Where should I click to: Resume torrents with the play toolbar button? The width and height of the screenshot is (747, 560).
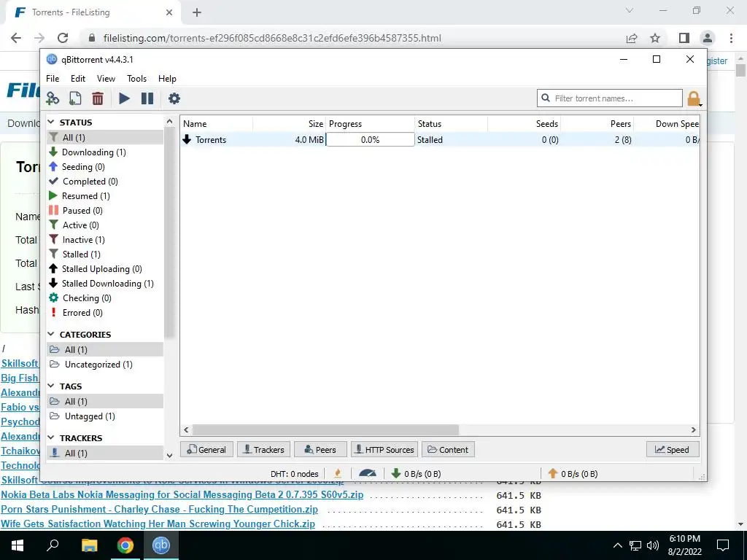124,98
